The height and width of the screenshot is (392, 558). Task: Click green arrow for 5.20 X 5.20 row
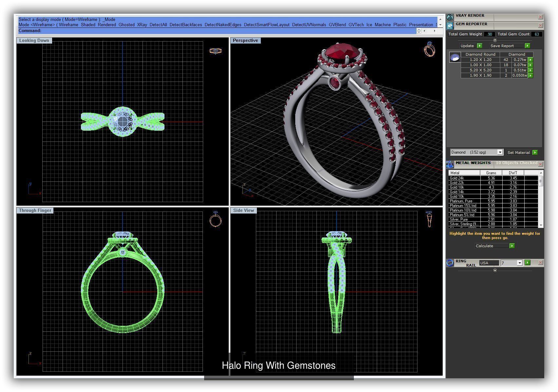click(x=530, y=70)
